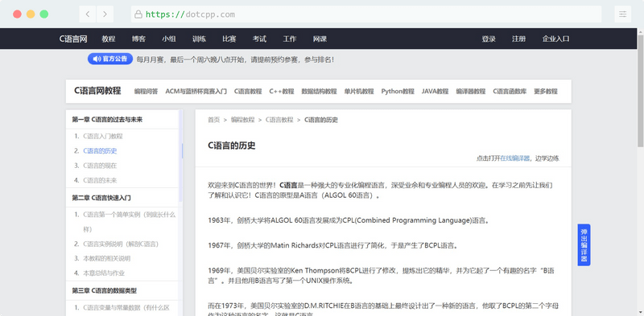644x316 pixels.
Task: Click the paragraph starting with 1967年
Action: [333, 246]
